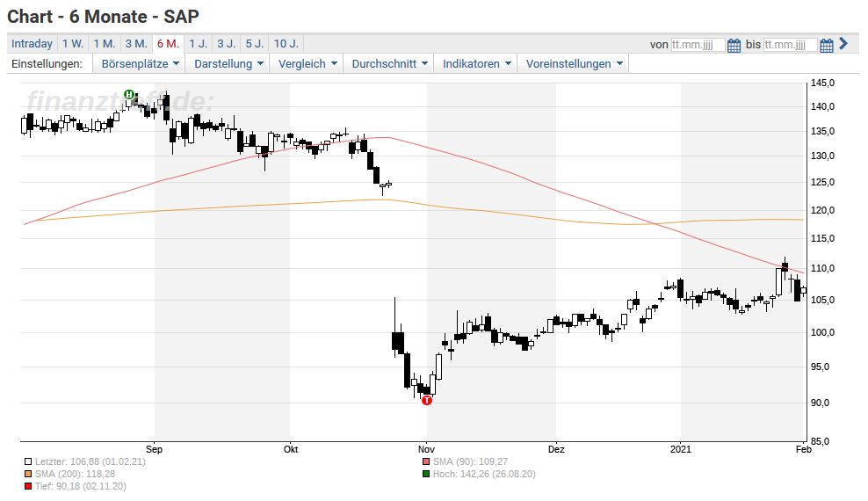Click the 'Okt' x-axis label
Viewport: 868px width, 501px height.
click(x=291, y=449)
